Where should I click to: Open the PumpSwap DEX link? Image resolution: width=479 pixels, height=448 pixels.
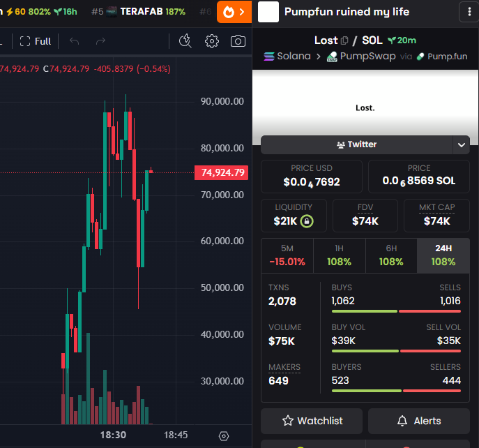[x=361, y=57]
